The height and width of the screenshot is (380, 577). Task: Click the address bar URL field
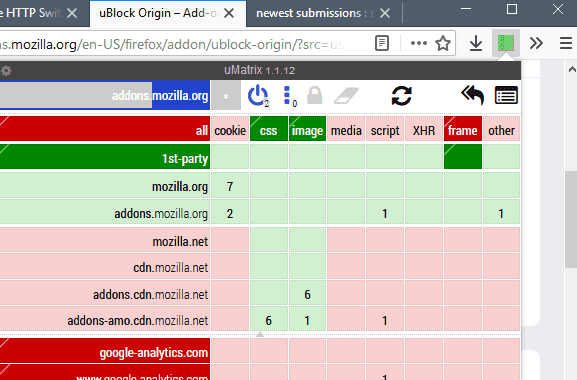184,44
